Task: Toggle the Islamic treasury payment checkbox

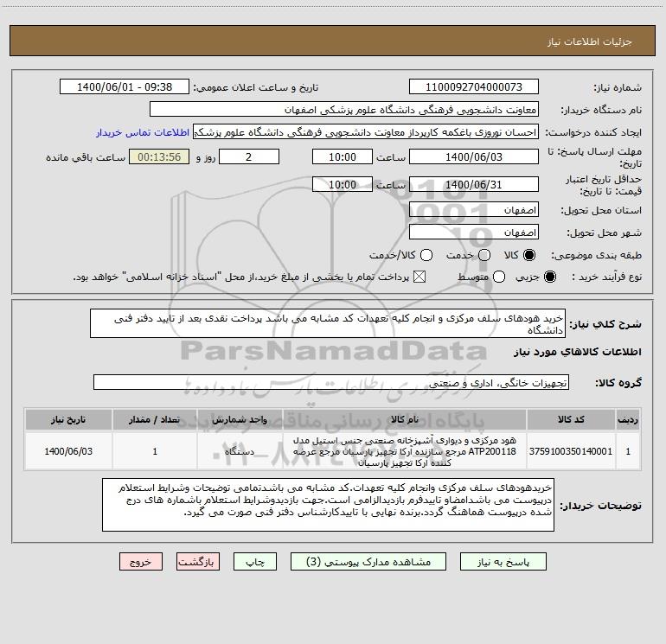Action: point(419,277)
